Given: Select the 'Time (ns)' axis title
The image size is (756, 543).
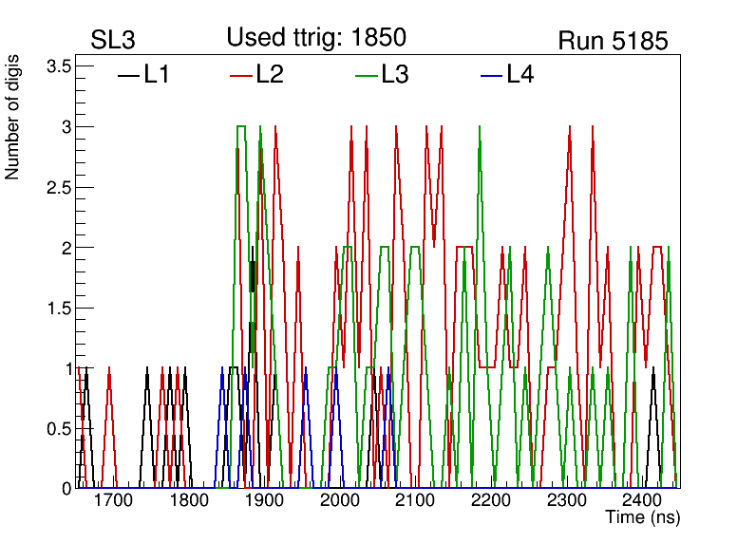Looking at the screenshot, I should pos(643,518).
